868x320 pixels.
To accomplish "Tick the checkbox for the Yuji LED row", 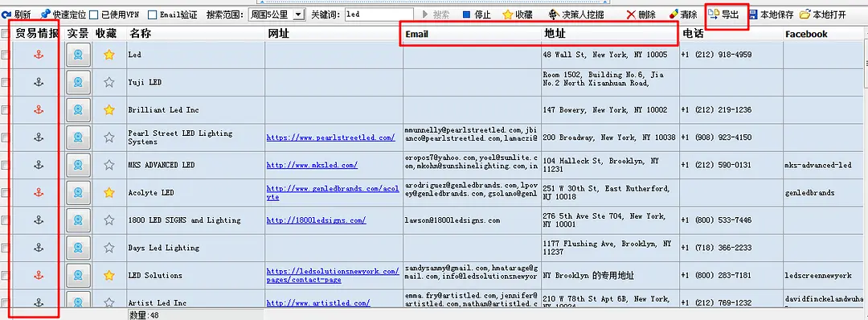I will [5, 82].
